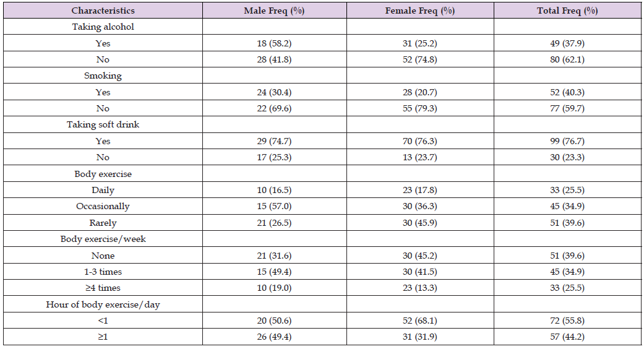Click the Hour of body exercise/day label

pyautogui.click(x=103, y=304)
